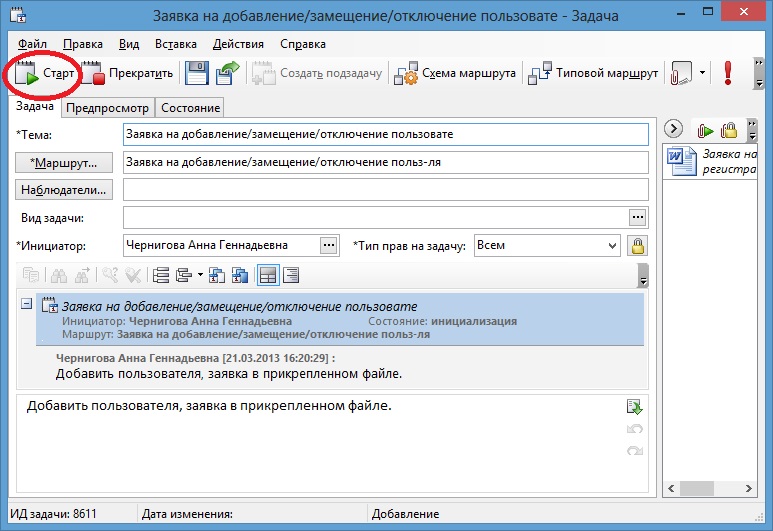The width and height of the screenshot is (773, 531).
Task: Open the dropdown arrow beside the paperclip
Action: (702, 73)
